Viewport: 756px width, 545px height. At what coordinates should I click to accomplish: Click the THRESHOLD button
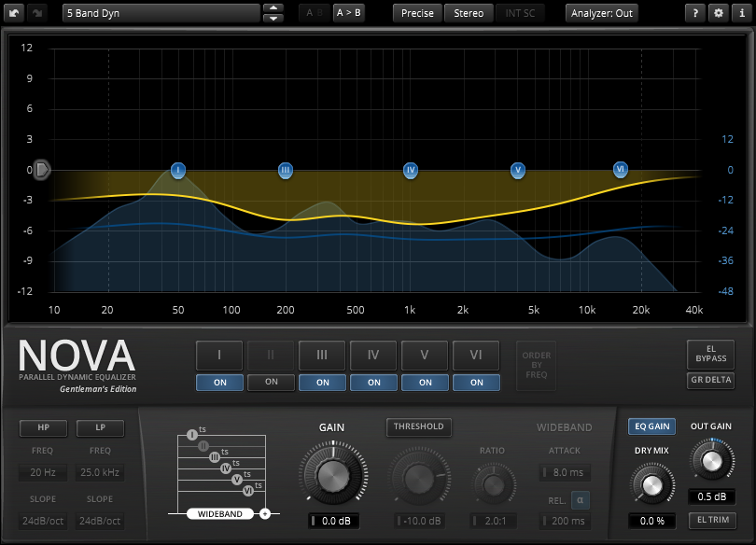418,426
